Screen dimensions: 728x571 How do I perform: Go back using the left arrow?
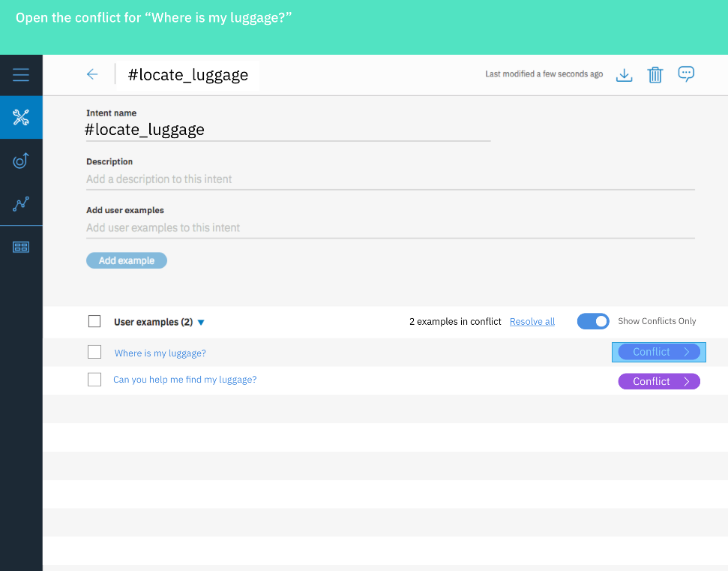(x=92, y=74)
